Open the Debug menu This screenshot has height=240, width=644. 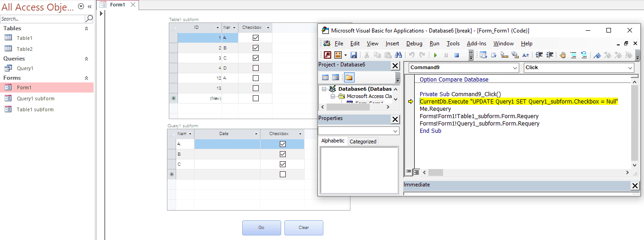click(x=414, y=44)
